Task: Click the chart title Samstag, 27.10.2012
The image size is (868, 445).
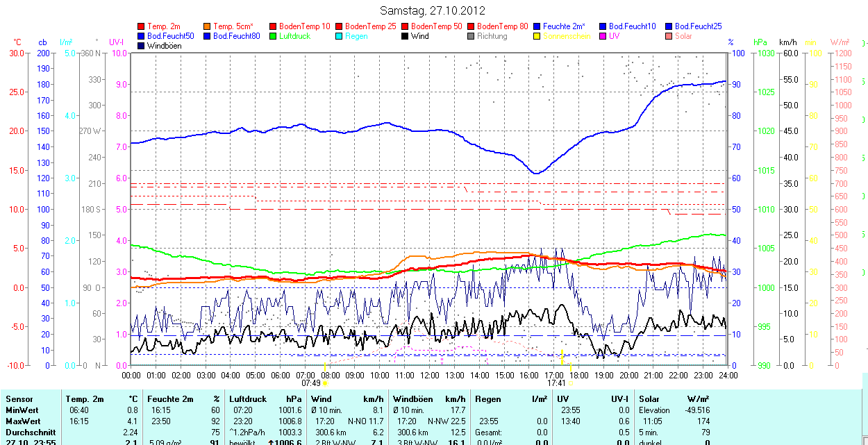Action: click(x=433, y=10)
